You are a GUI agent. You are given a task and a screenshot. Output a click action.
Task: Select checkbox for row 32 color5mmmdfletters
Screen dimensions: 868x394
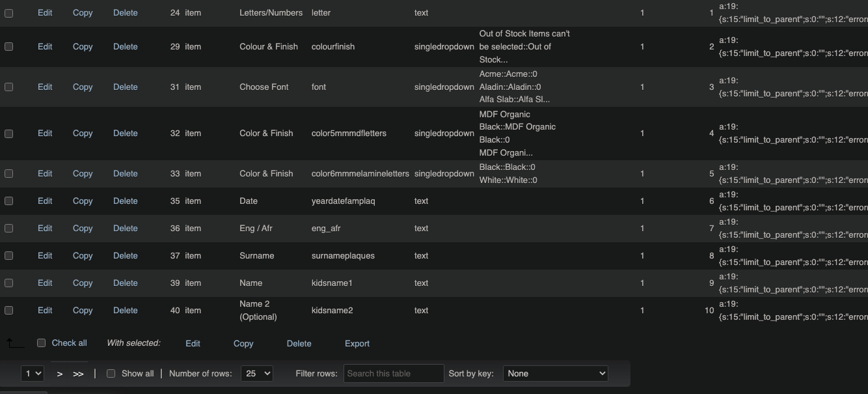(9, 134)
